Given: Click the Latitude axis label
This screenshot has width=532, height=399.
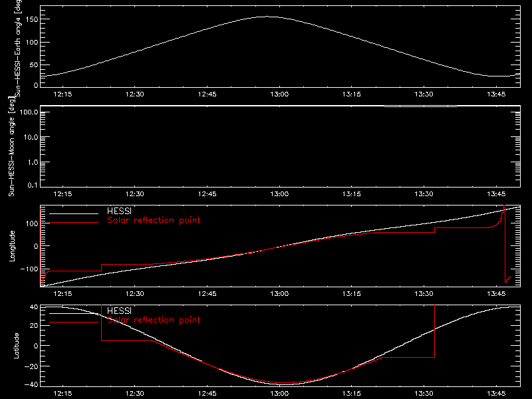Looking at the screenshot, I should (16, 346).
